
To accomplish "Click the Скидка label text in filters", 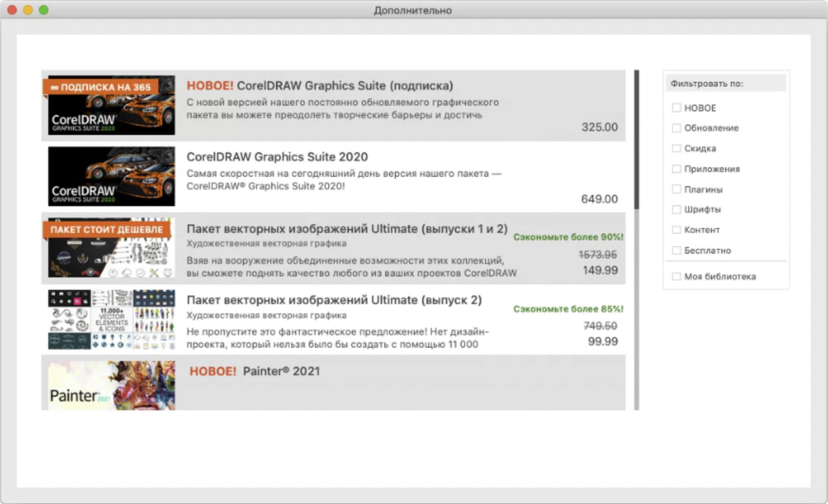I will tap(700, 148).
